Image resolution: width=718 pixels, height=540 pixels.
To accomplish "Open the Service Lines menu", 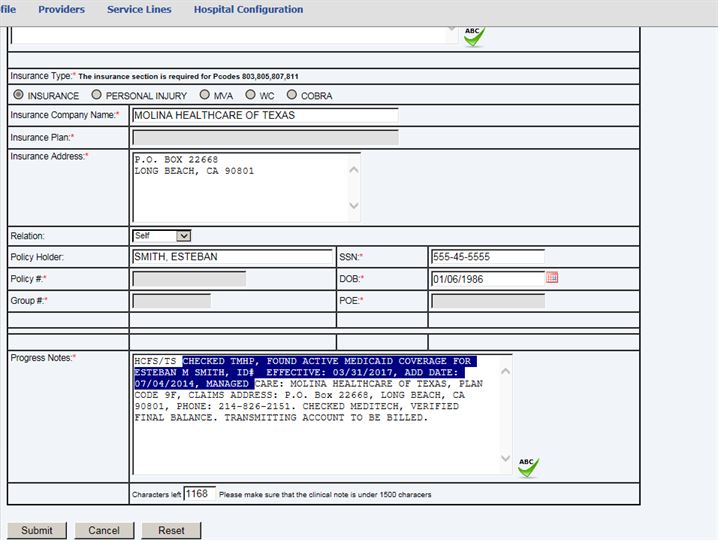I will (x=139, y=10).
